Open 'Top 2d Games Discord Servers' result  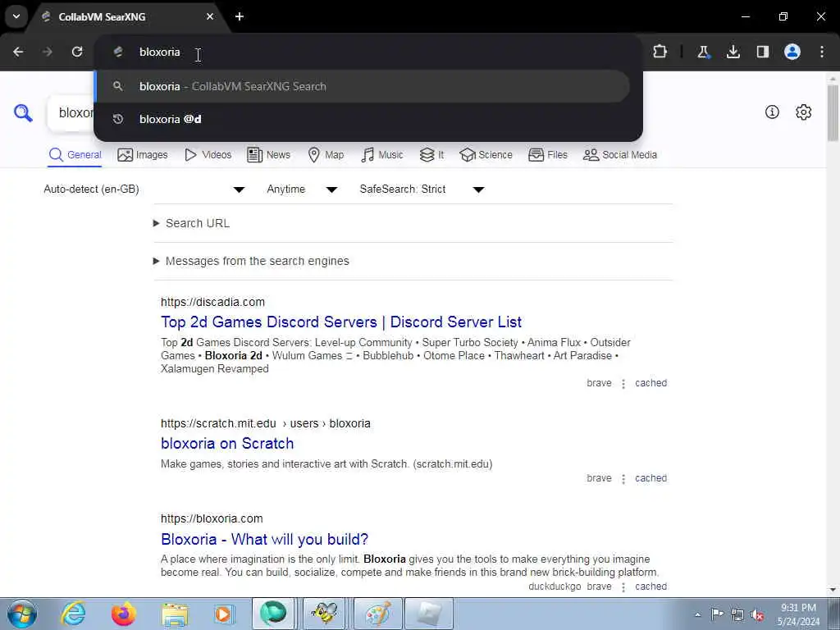341,322
